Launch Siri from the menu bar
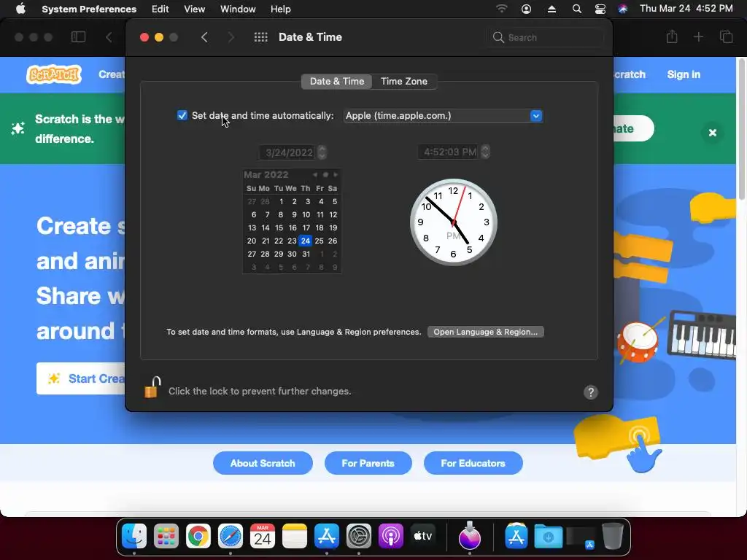Screen dimensions: 747x560 (x=623, y=9)
